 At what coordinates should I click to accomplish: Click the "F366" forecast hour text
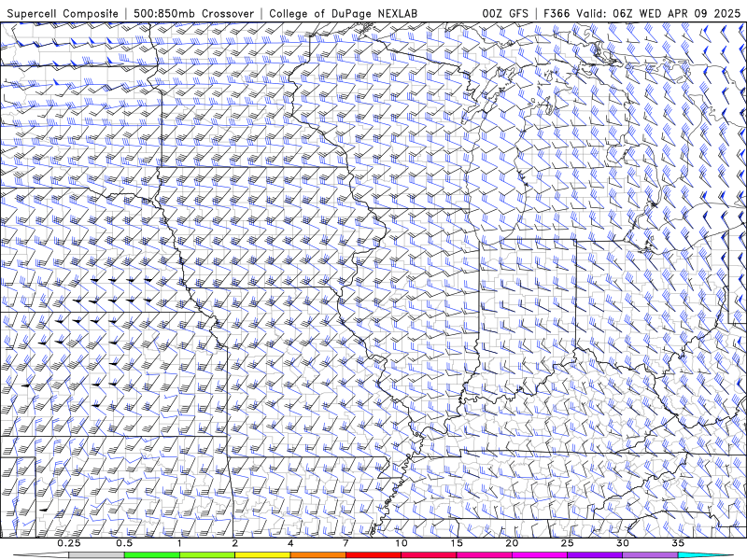[557, 13]
